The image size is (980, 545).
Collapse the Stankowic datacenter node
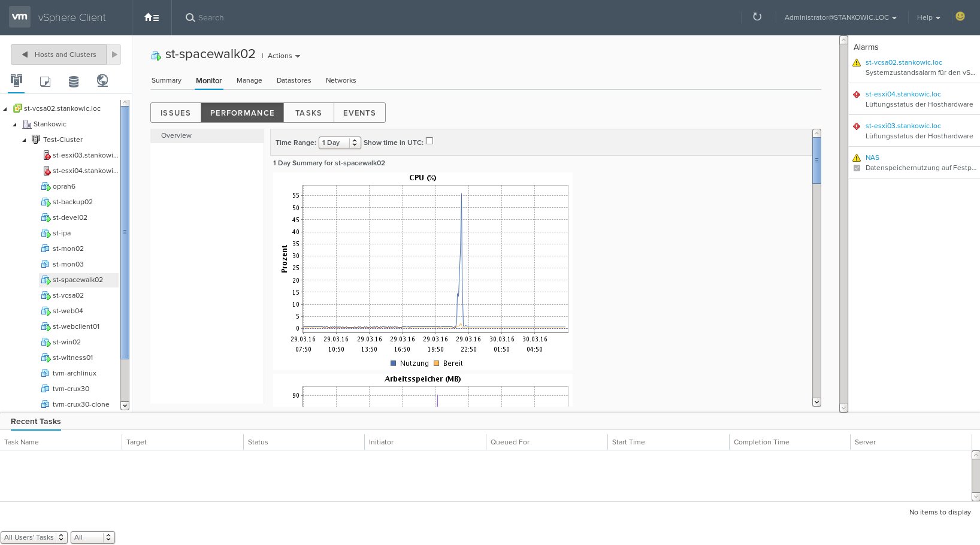pyautogui.click(x=15, y=125)
